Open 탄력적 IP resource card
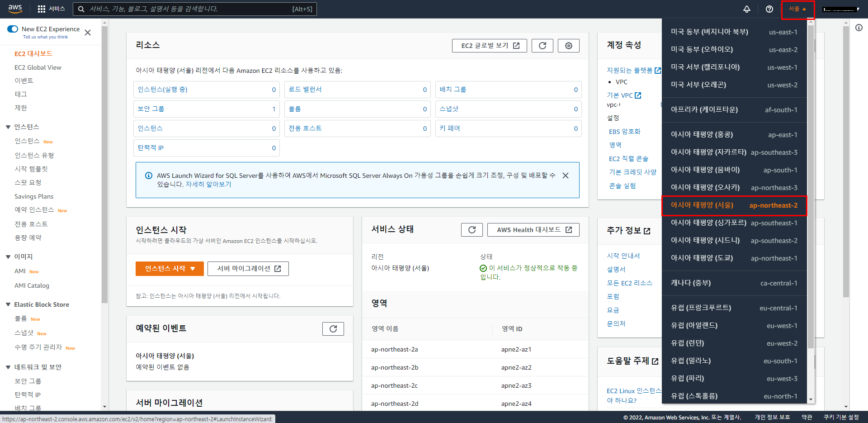 pyautogui.click(x=207, y=148)
